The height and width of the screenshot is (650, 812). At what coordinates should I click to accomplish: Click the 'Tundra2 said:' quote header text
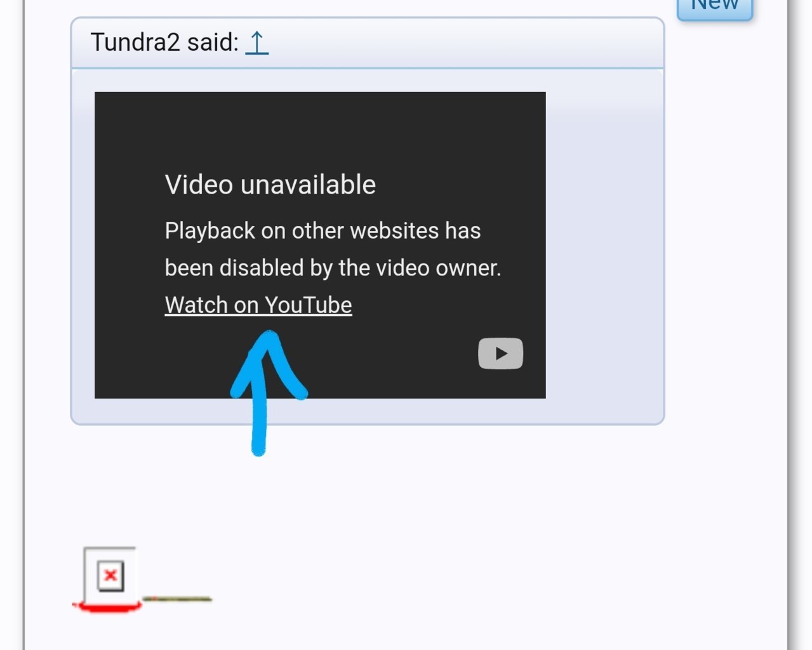click(x=164, y=43)
